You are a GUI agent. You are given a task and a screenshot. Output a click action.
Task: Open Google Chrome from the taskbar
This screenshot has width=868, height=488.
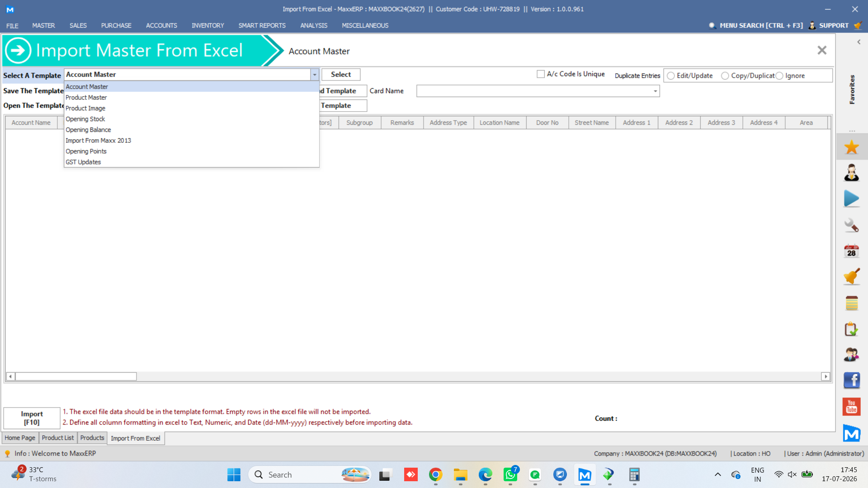coord(435,474)
